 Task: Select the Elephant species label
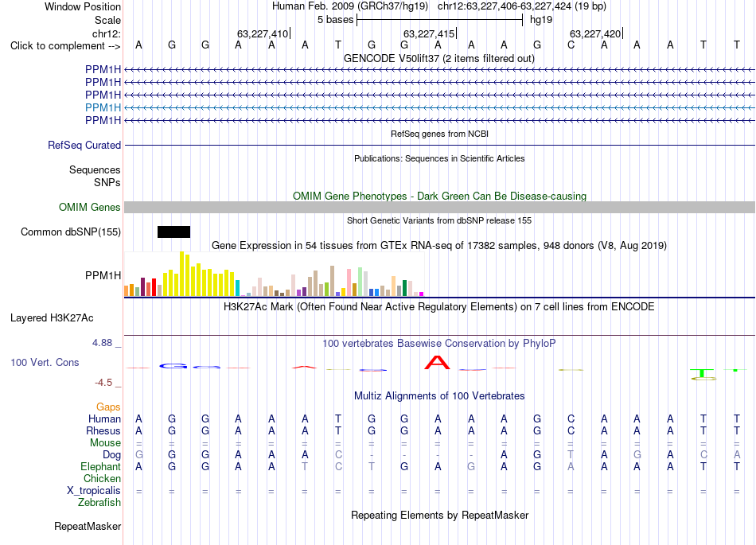pos(100,467)
